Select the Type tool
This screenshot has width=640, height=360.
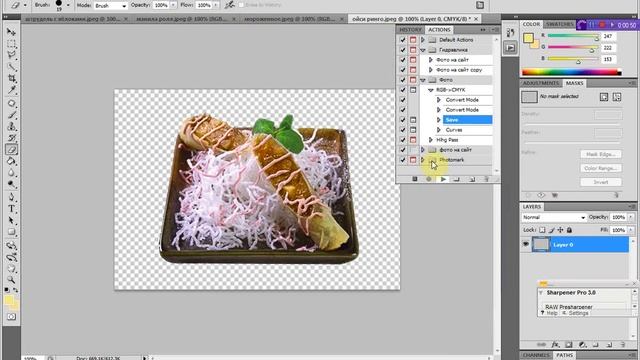tap(11, 209)
